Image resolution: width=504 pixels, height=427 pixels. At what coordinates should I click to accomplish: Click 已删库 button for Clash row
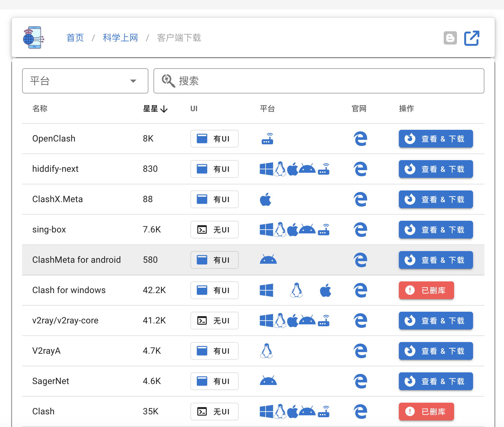426,412
